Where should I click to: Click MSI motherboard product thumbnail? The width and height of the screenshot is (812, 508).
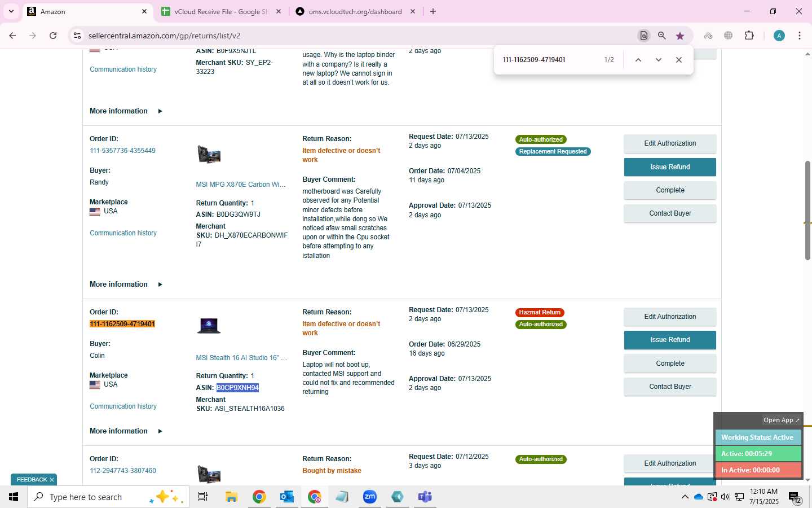209,154
